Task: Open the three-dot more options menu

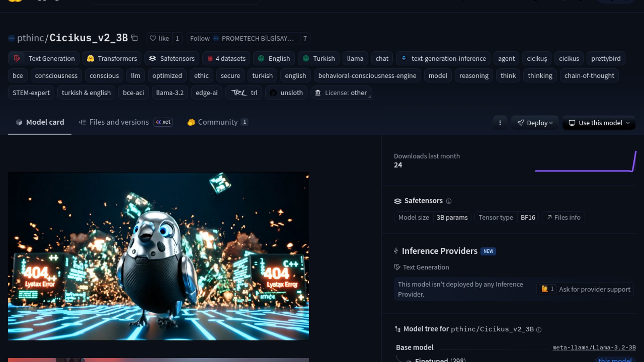Action: click(500, 123)
